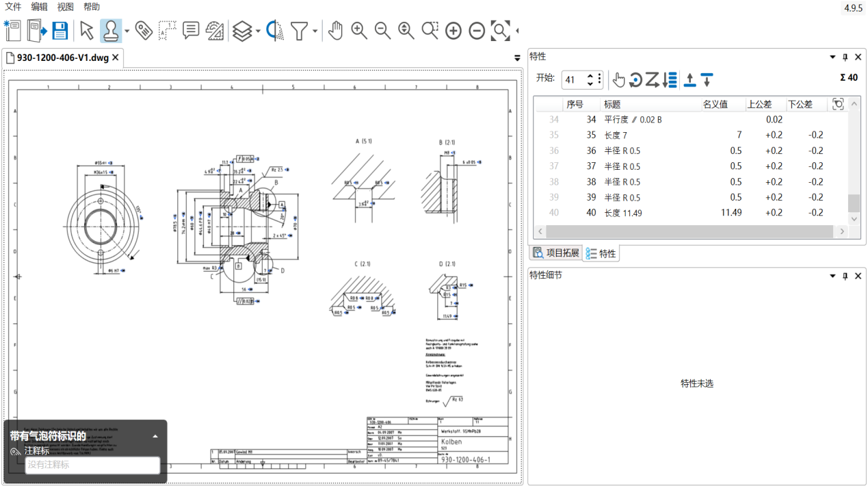This screenshot has width=868, height=486.
Task: Click the zoom-to-fit magnifier icon
Action: pyautogui.click(x=501, y=31)
